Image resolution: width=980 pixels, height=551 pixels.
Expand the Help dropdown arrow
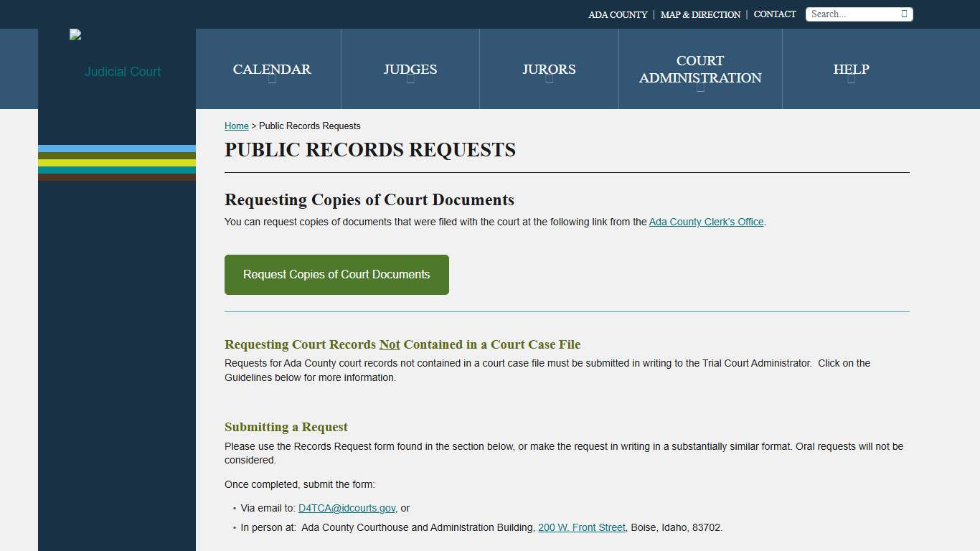coord(851,81)
